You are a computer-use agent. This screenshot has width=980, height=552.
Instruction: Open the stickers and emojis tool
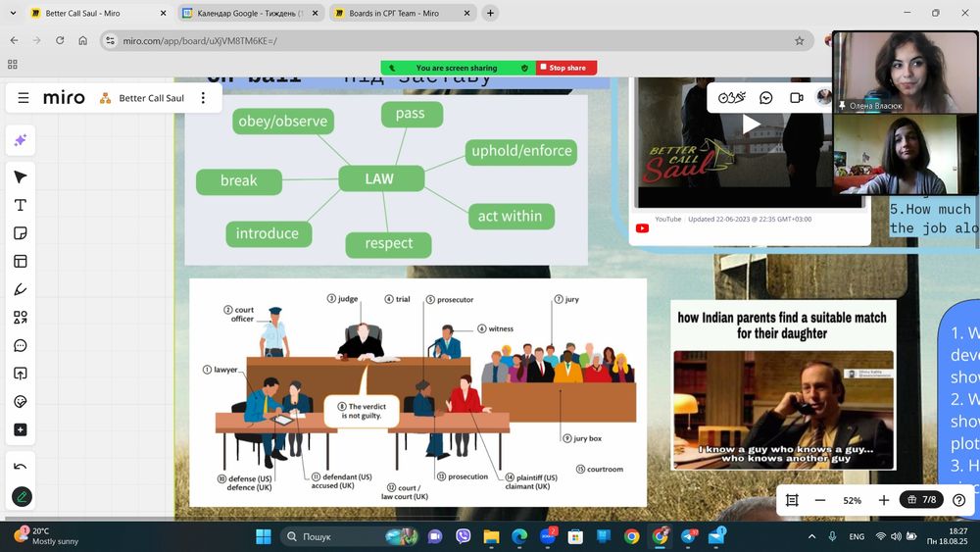[20, 402]
